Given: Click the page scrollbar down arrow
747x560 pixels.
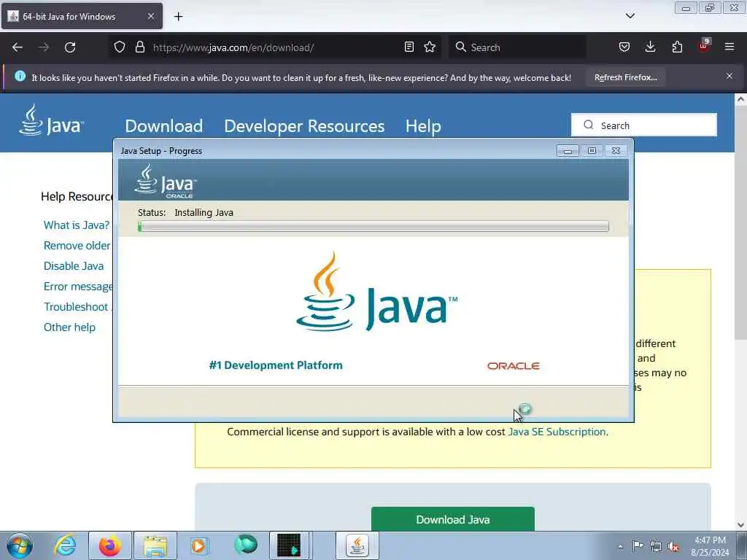Looking at the screenshot, I should click(740, 525).
